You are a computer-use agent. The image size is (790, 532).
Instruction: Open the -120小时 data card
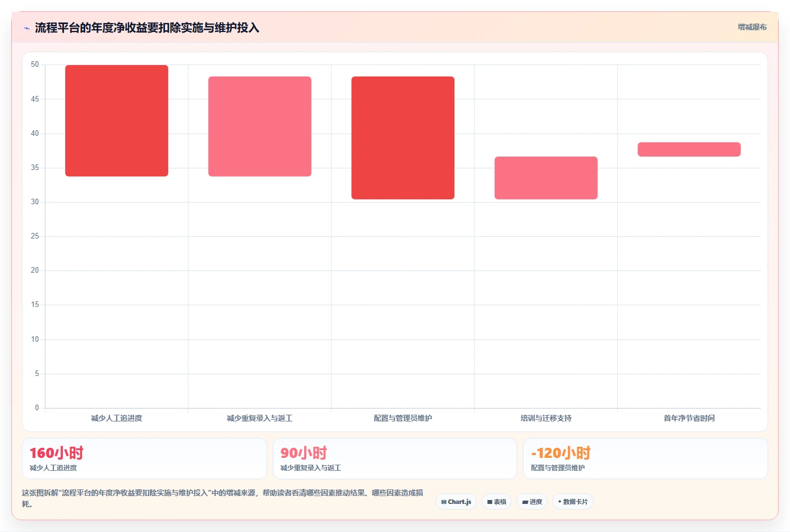[x=645, y=458]
